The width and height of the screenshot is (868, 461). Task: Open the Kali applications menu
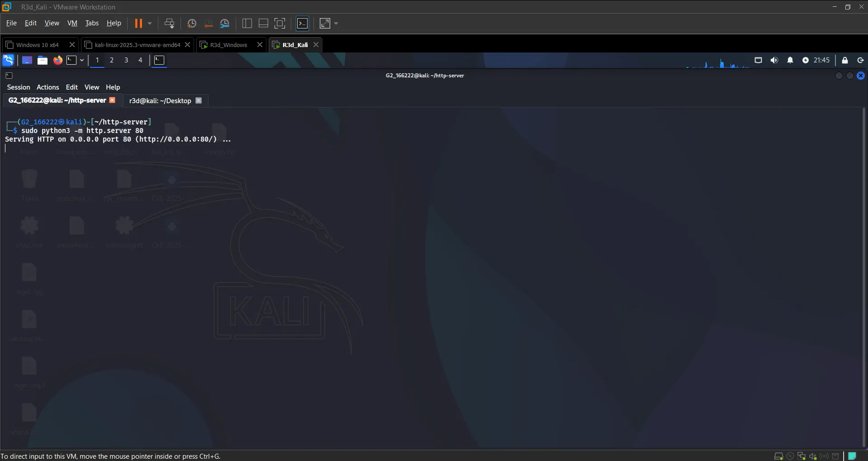point(8,60)
